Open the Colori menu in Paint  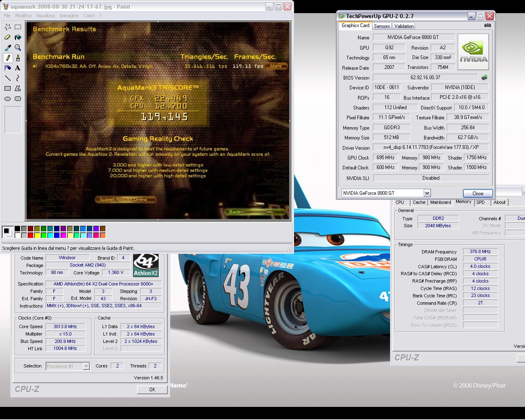[89, 16]
